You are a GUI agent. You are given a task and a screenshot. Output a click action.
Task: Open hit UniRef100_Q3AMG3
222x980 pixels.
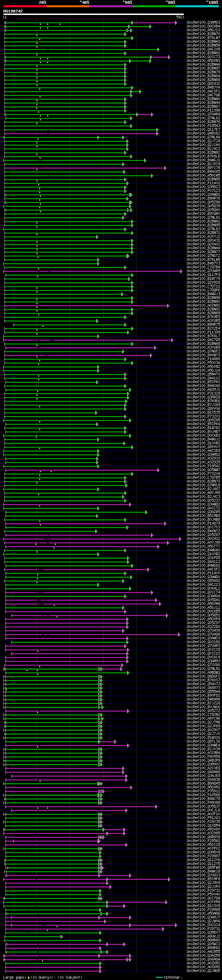(203, 23)
